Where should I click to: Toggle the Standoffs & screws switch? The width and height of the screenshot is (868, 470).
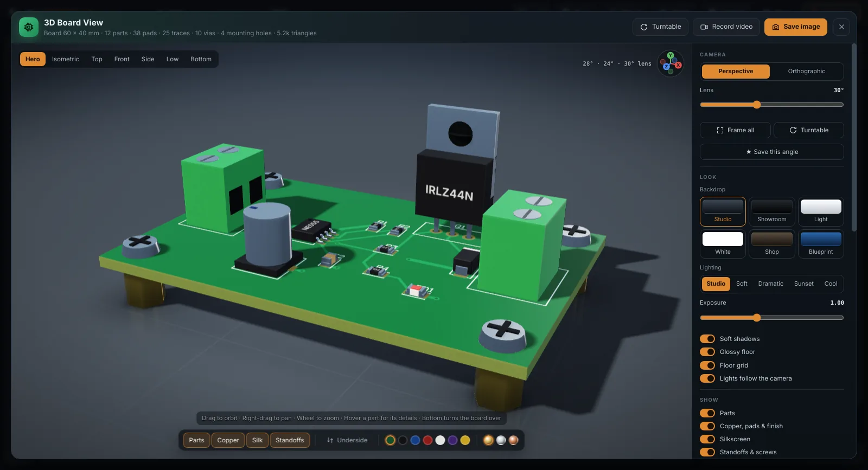pyautogui.click(x=707, y=452)
